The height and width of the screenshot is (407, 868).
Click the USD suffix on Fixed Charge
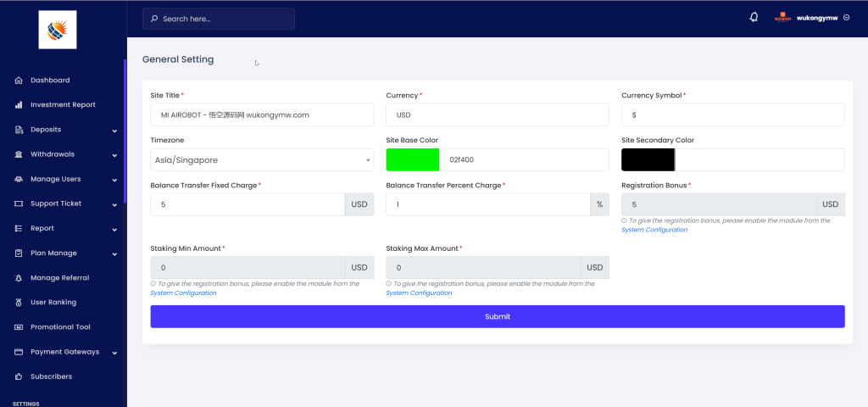pos(359,204)
